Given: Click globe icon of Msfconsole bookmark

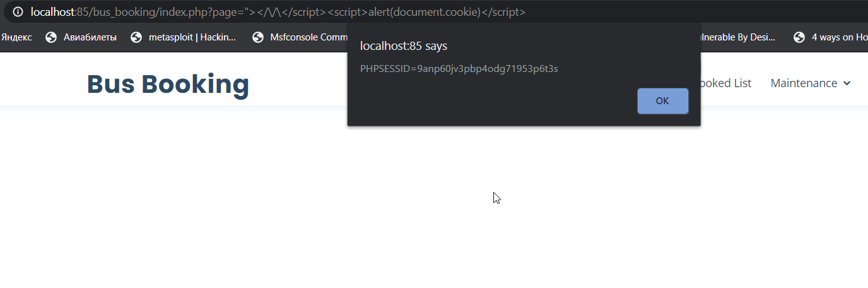Looking at the screenshot, I should click(x=257, y=37).
